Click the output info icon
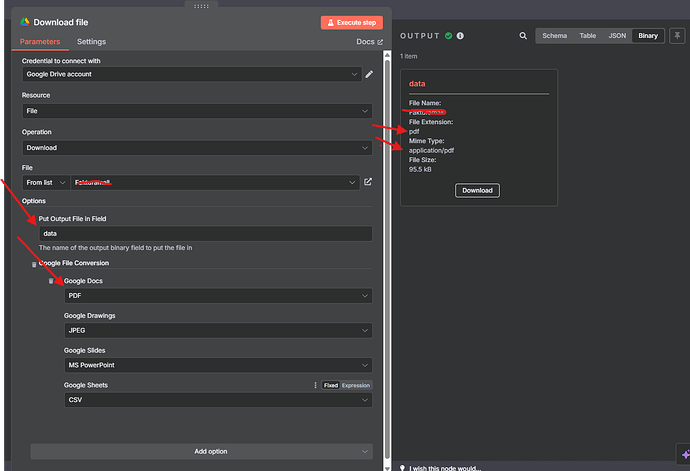 (461, 36)
